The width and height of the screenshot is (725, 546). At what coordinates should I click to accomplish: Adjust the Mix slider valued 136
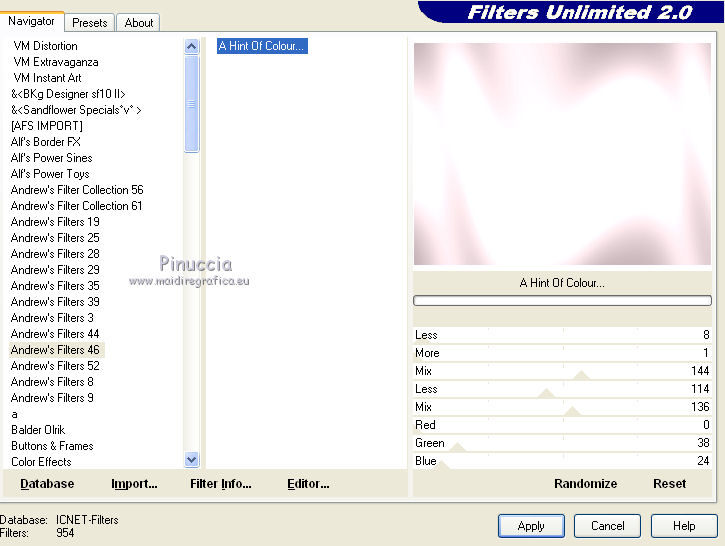coord(562,407)
